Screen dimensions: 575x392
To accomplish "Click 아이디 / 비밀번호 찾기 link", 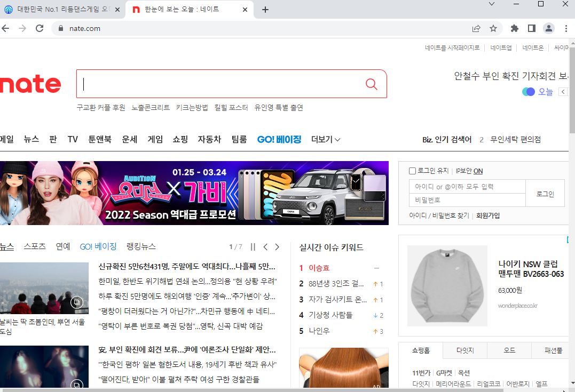I will pyautogui.click(x=439, y=216).
